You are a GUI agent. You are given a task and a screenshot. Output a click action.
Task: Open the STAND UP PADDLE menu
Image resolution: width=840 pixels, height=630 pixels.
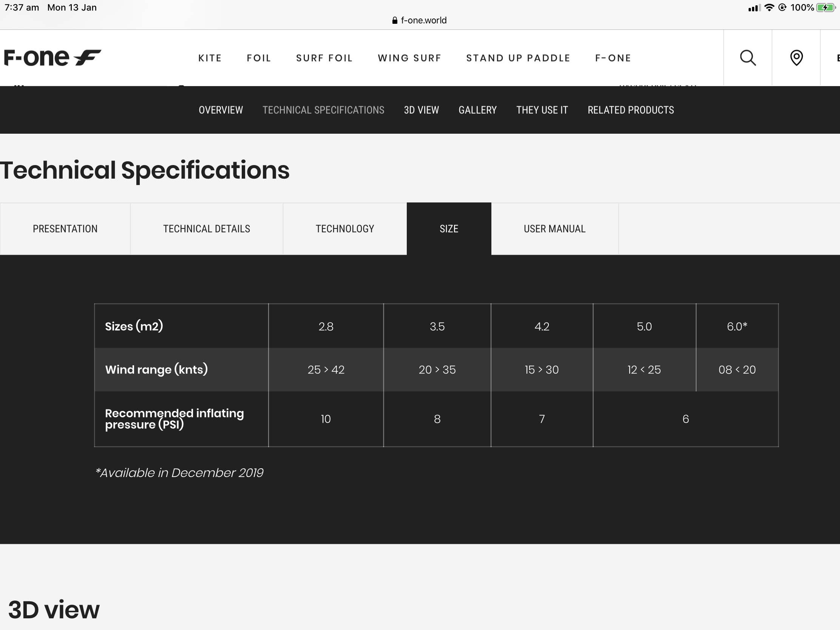coord(518,58)
